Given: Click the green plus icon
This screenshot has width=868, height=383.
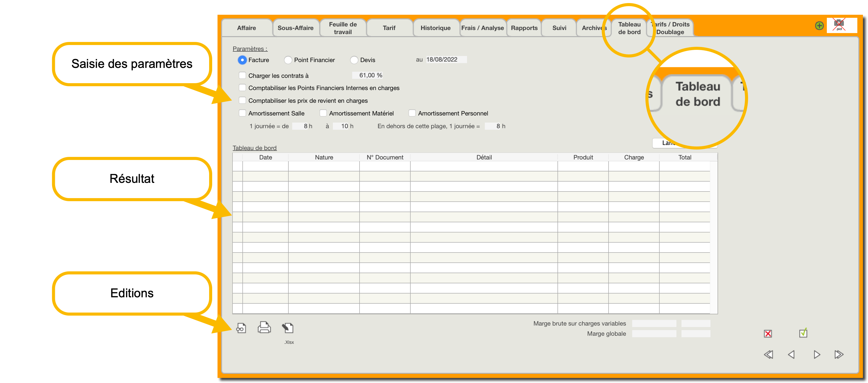Looking at the screenshot, I should pyautogui.click(x=819, y=26).
